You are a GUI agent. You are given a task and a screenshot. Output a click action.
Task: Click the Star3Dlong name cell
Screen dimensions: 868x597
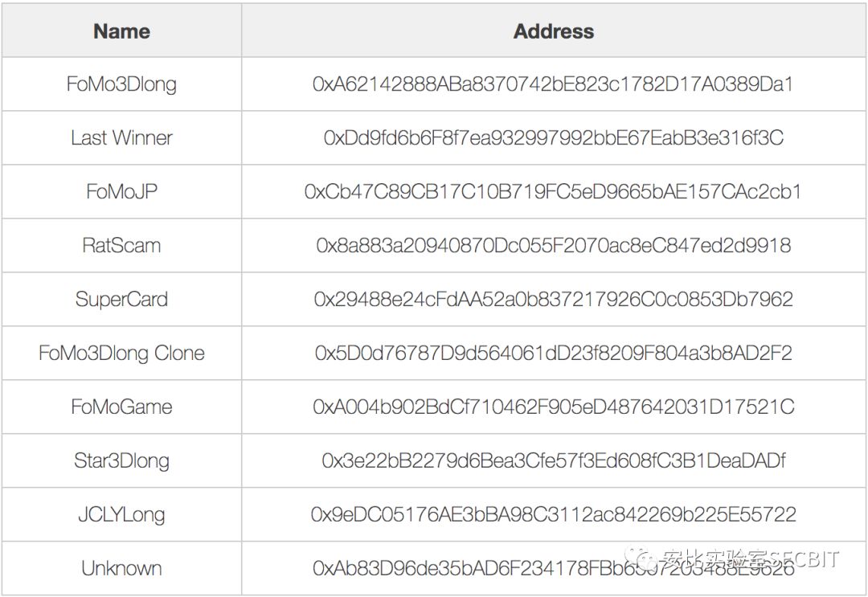(122, 460)
